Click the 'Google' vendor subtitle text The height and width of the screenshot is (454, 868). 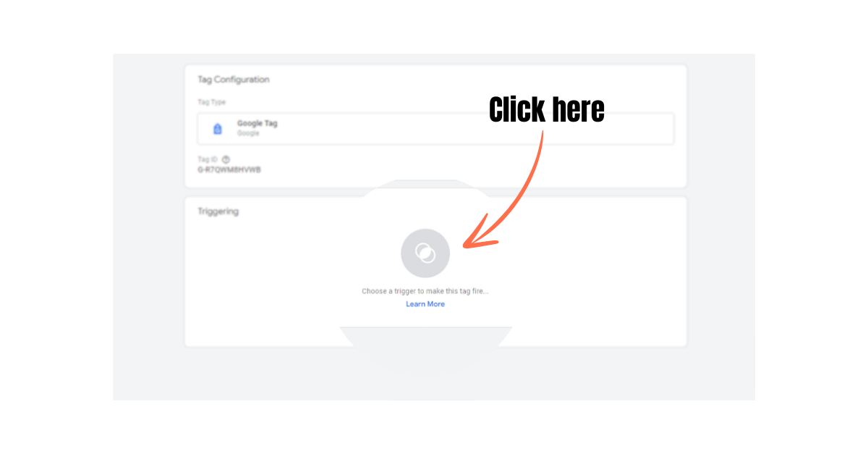pos(247,134)
